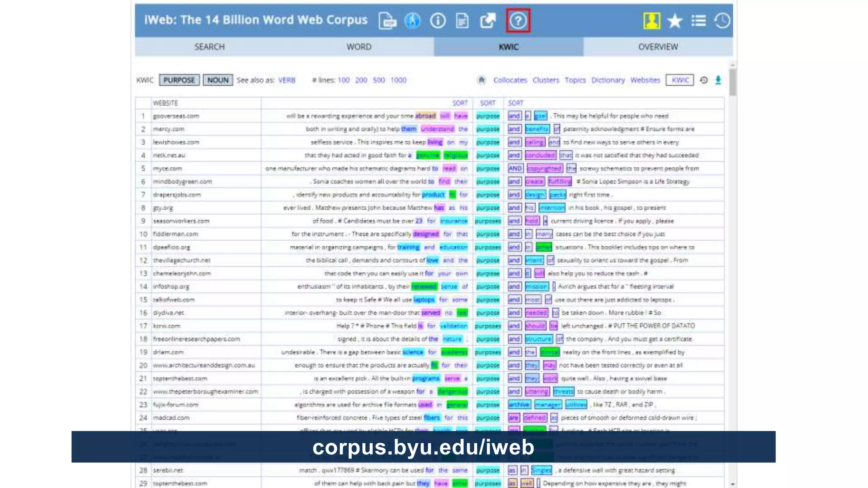Open the clock history icon in header
Screen dimensions: 868x488
click(x=722, y=21)
